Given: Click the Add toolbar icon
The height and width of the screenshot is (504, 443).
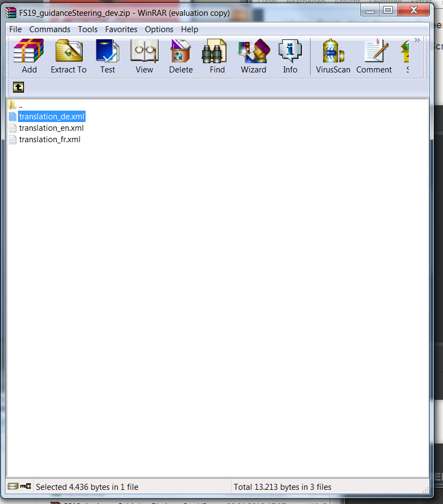Looking at the screenshot, I should pos(29,56).
